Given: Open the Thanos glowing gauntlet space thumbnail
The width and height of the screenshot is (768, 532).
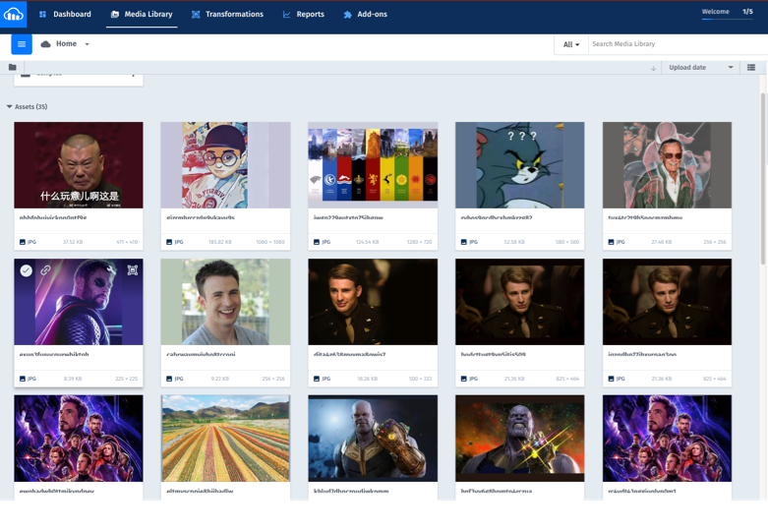Looking at the screenshot, I should point(519,439).
